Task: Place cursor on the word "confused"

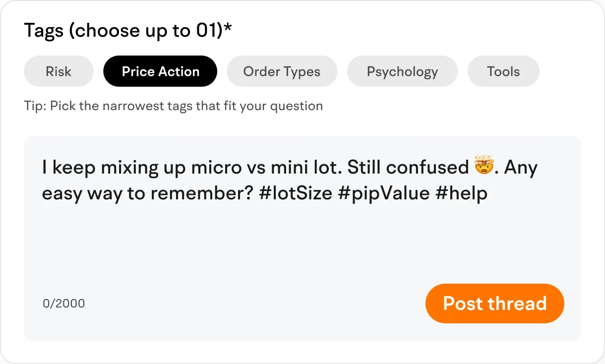Action: coord(427,168)
